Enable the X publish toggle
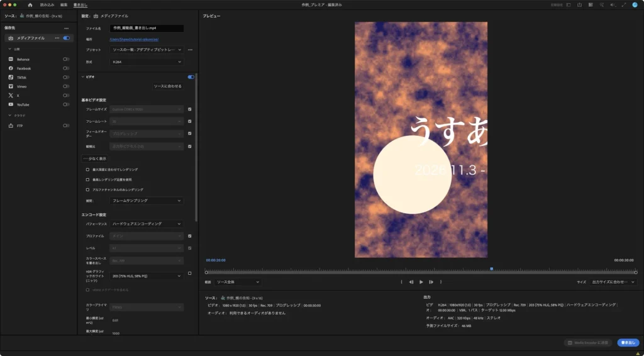This screenshot has width=644, height=356. pyautogui.click(x=66, y=95)
